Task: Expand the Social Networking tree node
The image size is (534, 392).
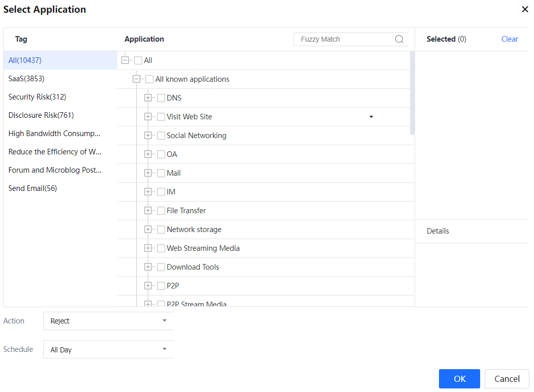Action: click(148, 136)
